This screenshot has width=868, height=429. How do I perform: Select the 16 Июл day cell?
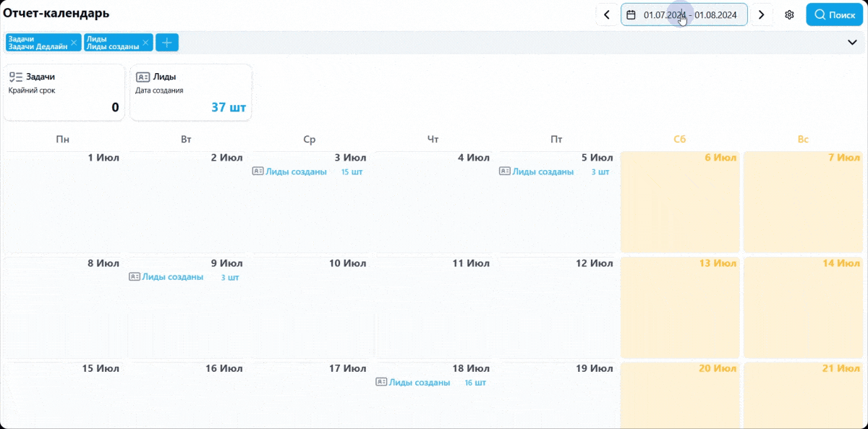pyautogui.click(x=187, y=395)
